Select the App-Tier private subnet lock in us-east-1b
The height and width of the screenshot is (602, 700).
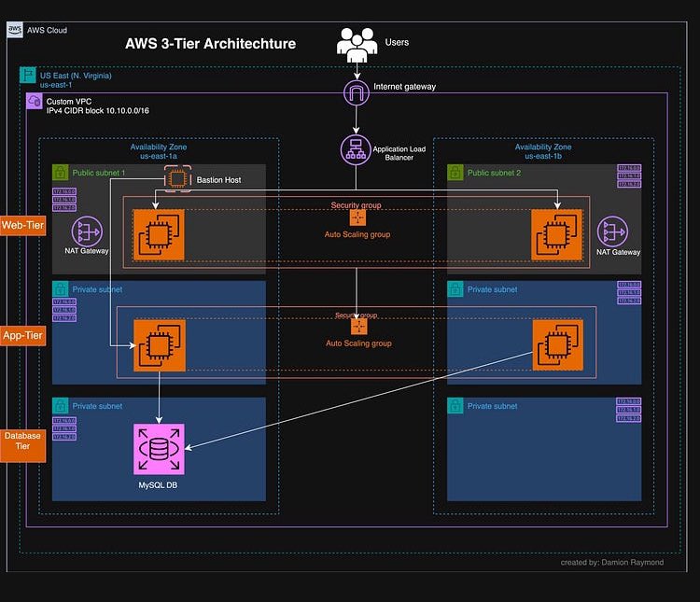[455, 289]
